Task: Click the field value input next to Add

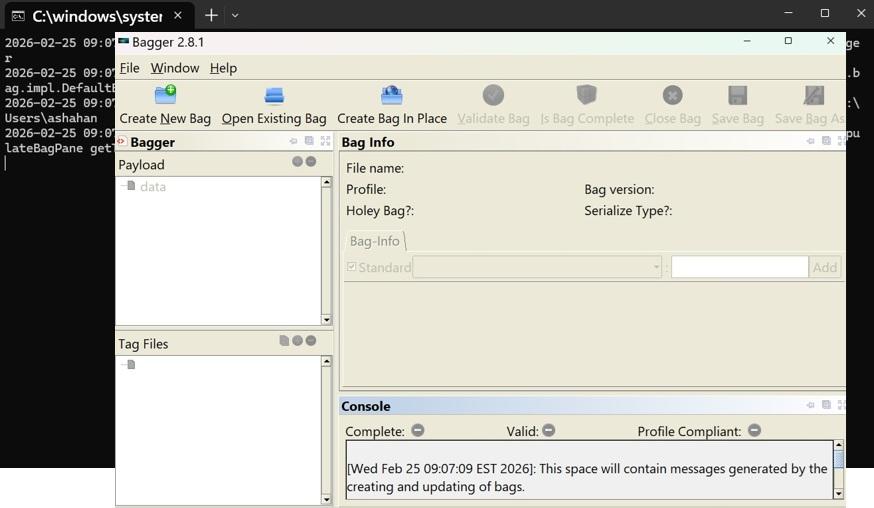Action: 740,267
